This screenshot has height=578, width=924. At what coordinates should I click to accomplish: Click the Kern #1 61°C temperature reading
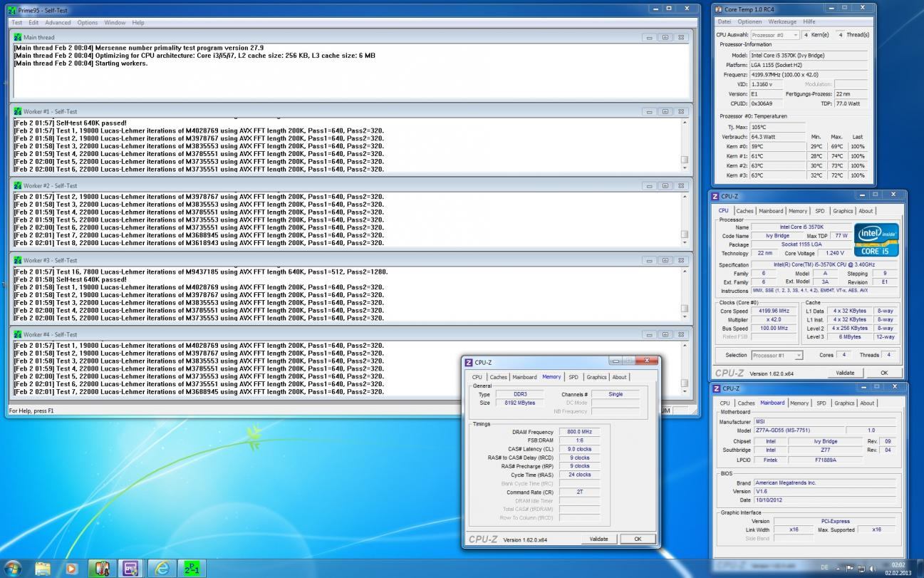[778, 156]
